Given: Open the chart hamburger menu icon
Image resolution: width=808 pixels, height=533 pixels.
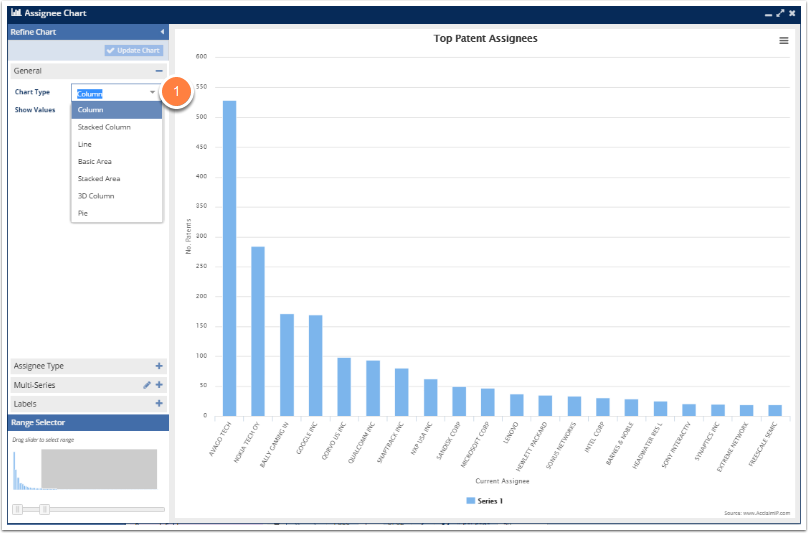Looking at the screenshot, I should pos(783,41).
